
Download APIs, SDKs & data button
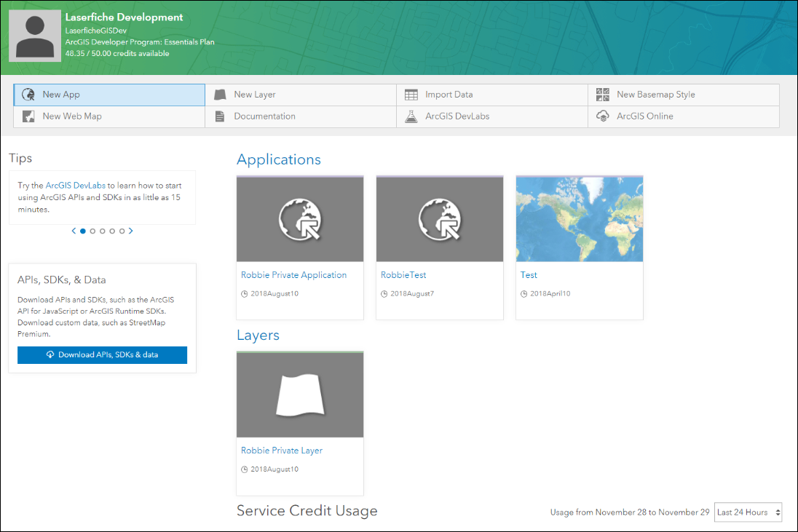(102, 355)
